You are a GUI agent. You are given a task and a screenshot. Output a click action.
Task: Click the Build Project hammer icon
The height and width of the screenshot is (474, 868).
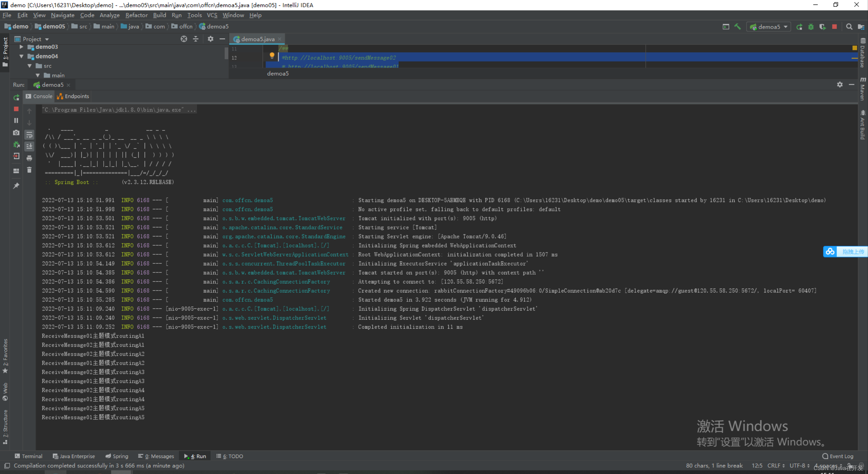(x=737, y=27)
